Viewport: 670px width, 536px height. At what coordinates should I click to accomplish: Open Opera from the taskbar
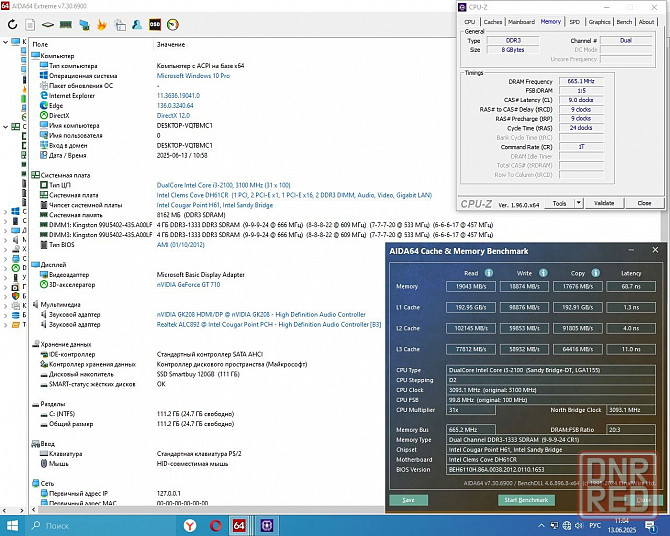[216, 525]
